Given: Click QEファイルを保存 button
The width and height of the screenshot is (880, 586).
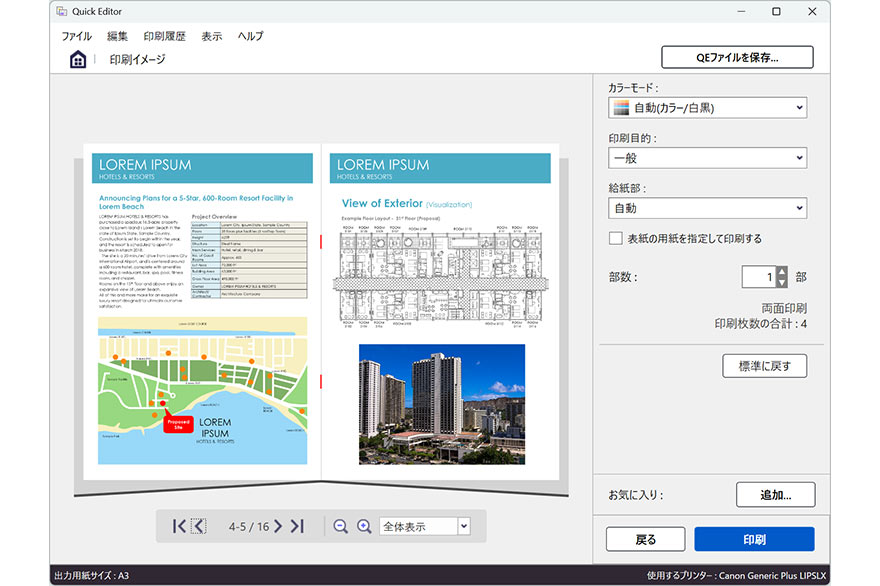Looking at the screenshot, I should click(737, 57).
